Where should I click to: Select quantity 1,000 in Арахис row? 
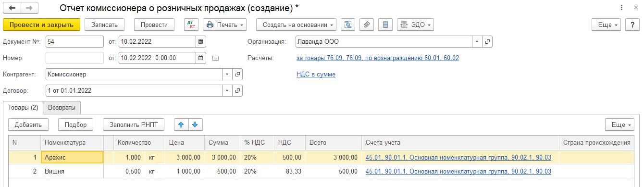(128, 157)
